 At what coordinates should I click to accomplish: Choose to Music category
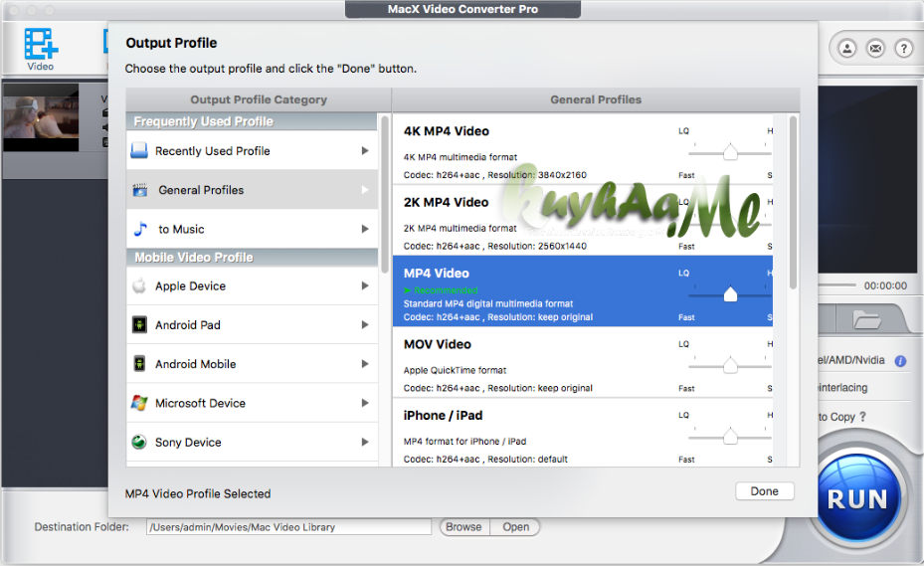253,229
